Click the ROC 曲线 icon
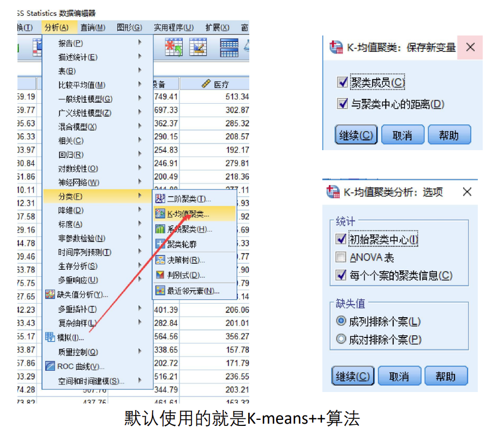The image size is (504, 439). tap(50, 366)
